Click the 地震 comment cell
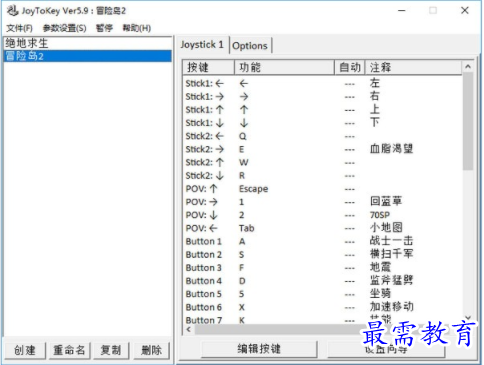 (380, 267)
